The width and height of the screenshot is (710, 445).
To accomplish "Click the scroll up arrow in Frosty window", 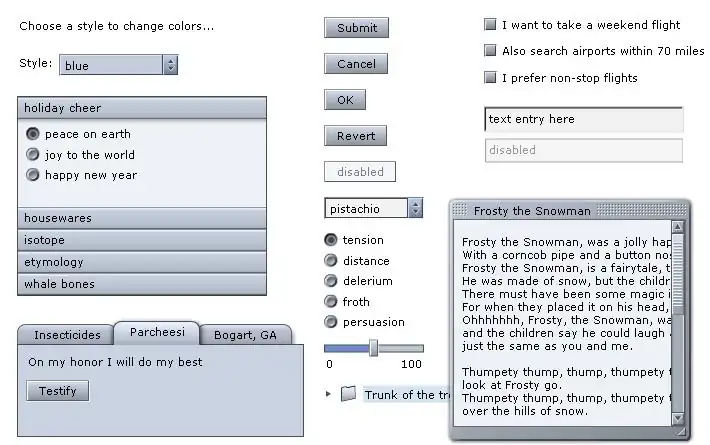I will point(677,227).
